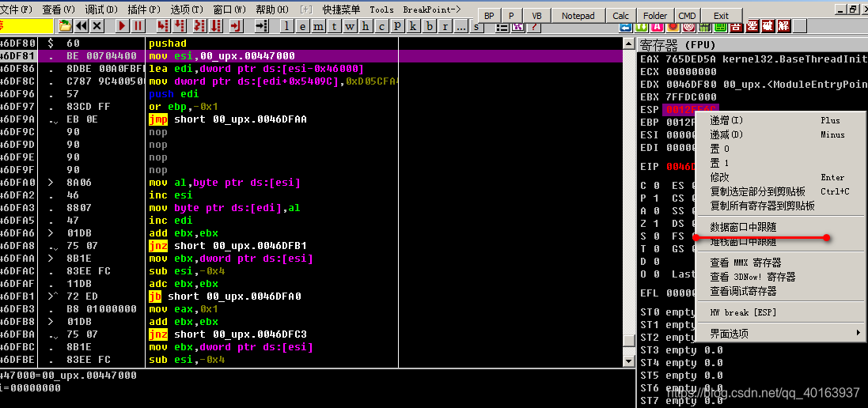
Task: Click the 寄存器 (FPU) panel header
Action: (752, 45)
